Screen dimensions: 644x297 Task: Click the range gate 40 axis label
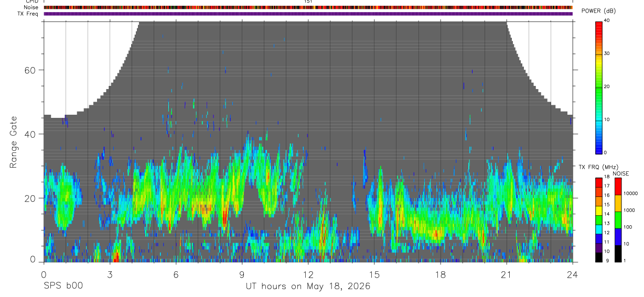click(29, 134)
